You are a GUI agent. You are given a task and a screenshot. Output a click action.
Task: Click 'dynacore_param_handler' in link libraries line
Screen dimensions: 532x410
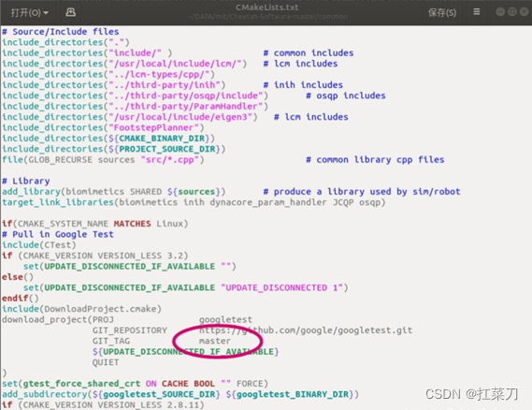tap(268, 202)
